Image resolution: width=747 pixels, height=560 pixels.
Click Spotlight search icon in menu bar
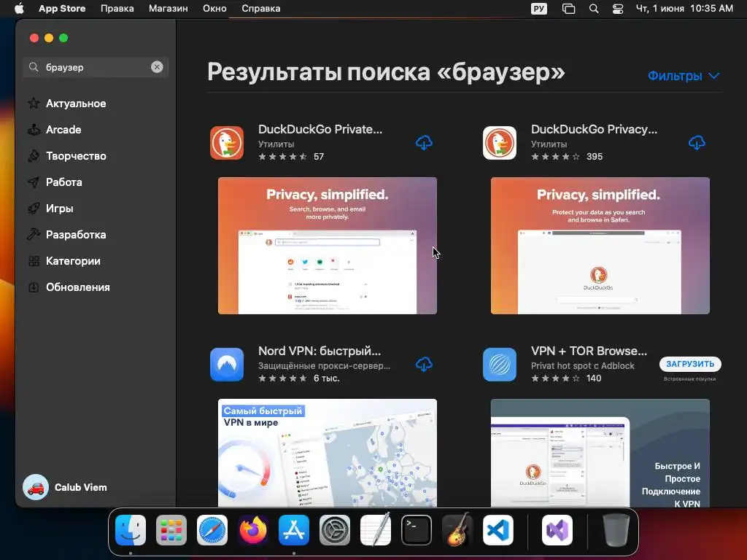click(594, 9)
